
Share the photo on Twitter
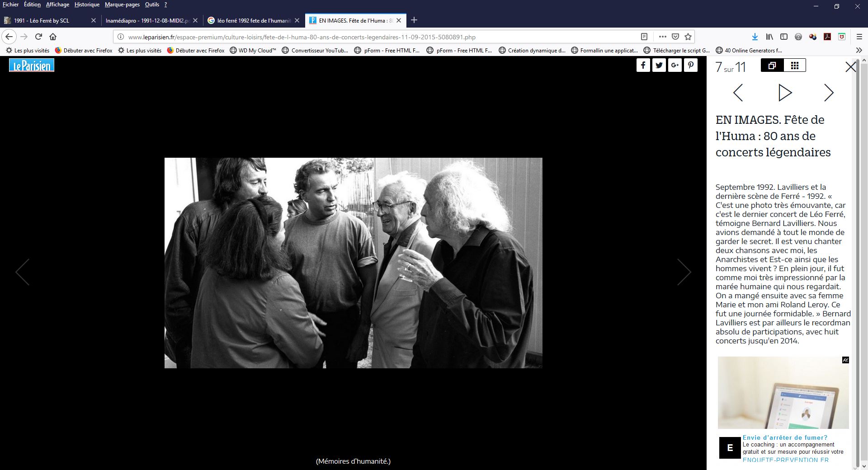click(659, 66)
